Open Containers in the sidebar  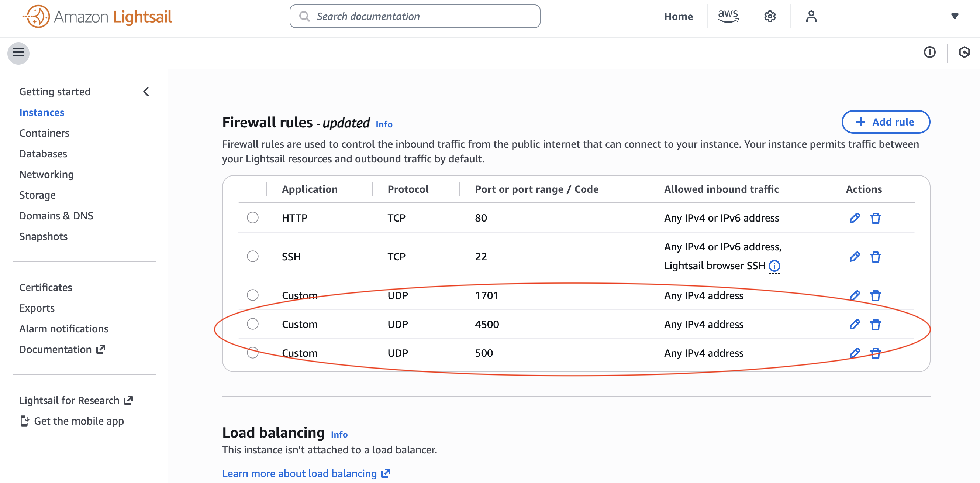point(44,133)
